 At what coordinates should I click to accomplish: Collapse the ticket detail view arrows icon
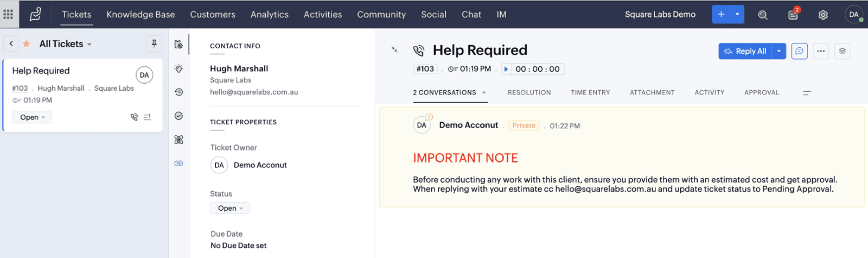click(x=394, y=49)
